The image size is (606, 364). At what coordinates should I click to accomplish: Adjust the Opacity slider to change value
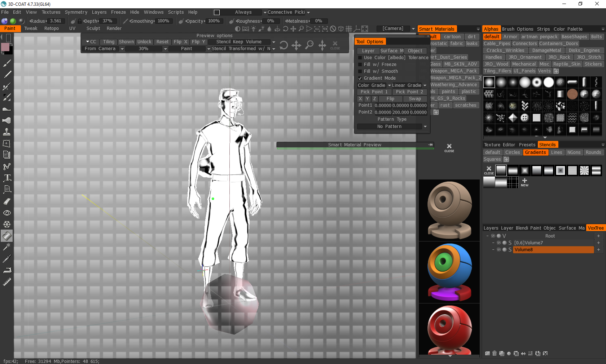214,21
